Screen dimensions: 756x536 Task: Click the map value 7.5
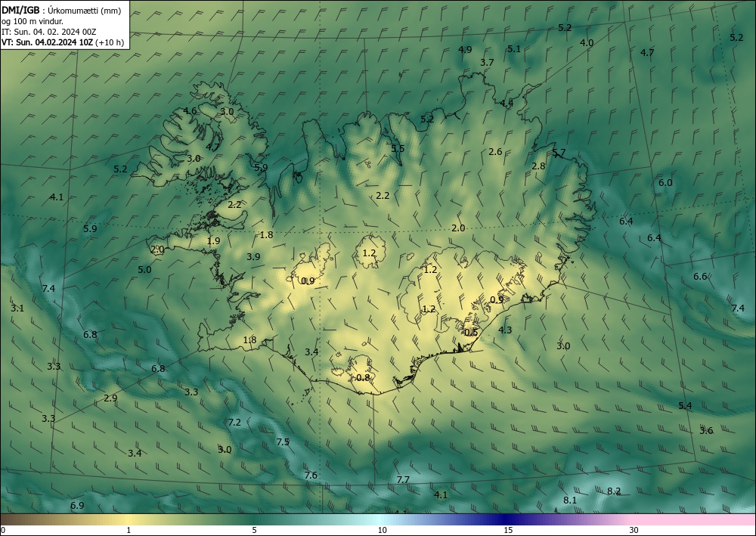pos(283,442)
